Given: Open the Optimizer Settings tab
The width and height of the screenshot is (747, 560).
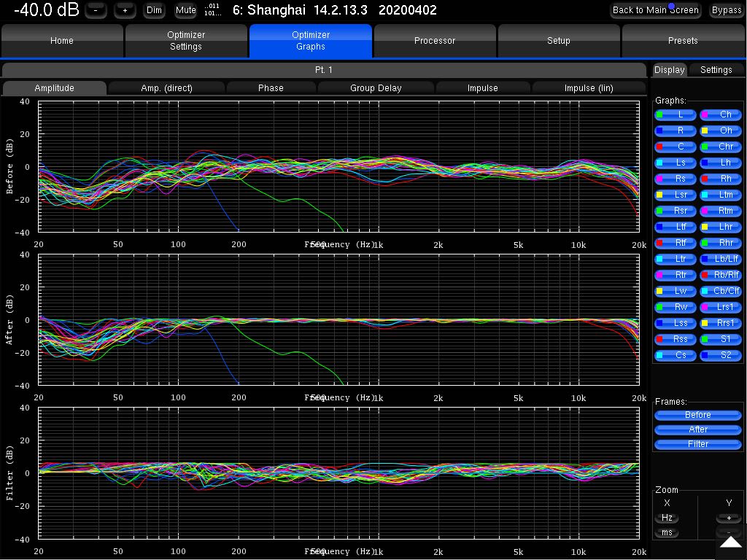Looking at the screenshot, I should 186,41.
